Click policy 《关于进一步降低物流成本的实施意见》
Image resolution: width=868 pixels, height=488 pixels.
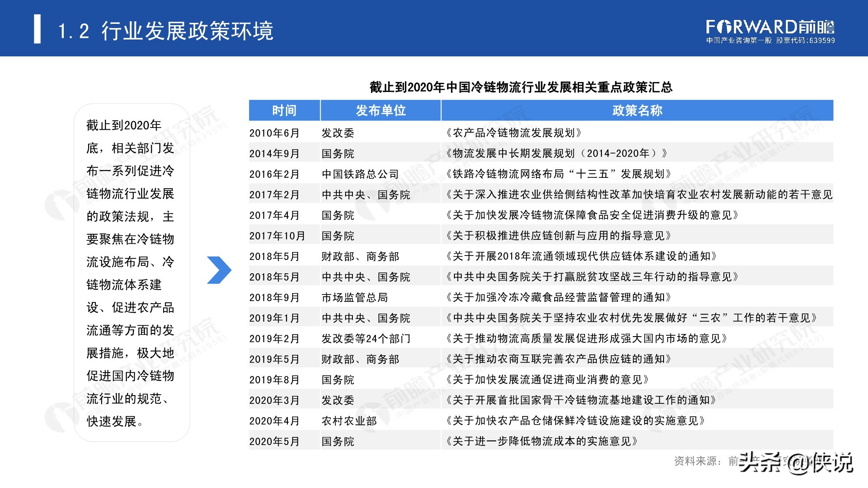[x=542, y=441]
